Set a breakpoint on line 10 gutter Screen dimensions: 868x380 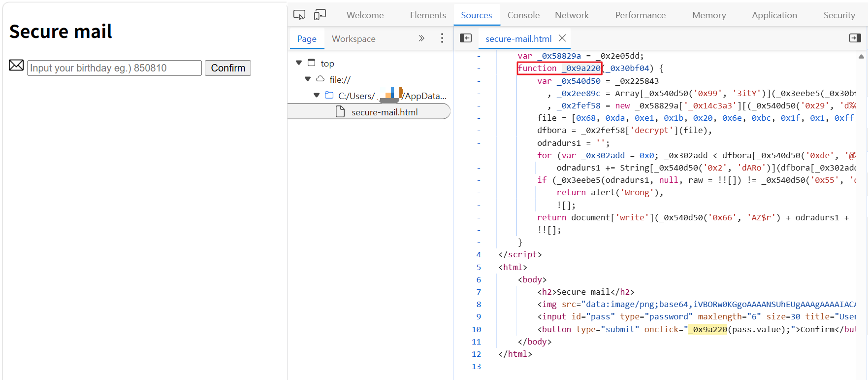click(476, 329)
